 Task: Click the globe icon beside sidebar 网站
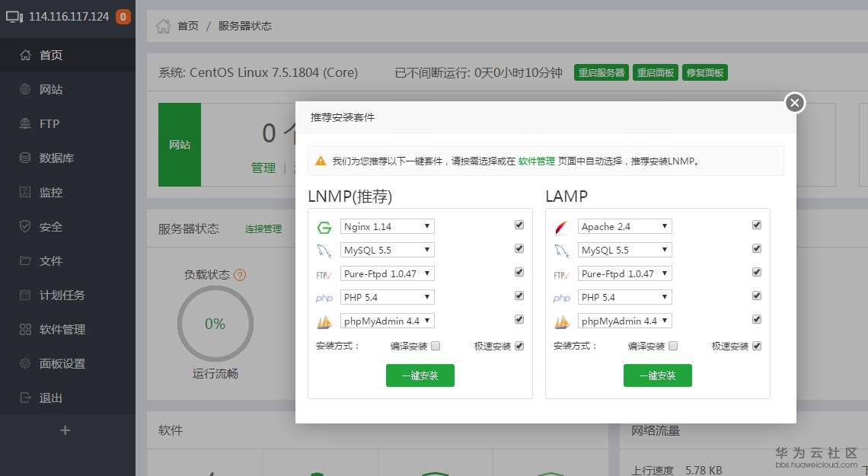pos(25,89)
